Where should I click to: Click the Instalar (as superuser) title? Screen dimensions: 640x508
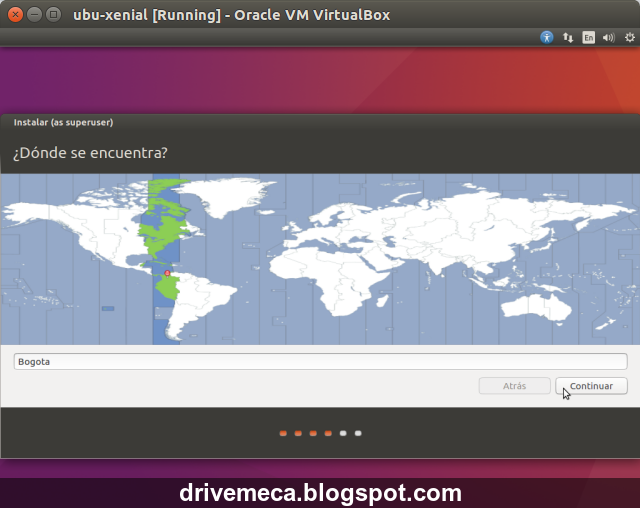(63, 122)
